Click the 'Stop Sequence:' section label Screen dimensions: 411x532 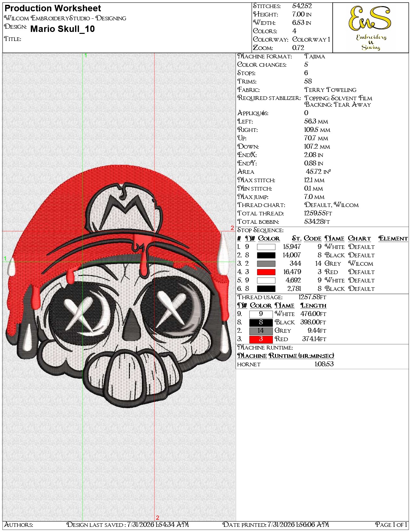tap(260, 230)
